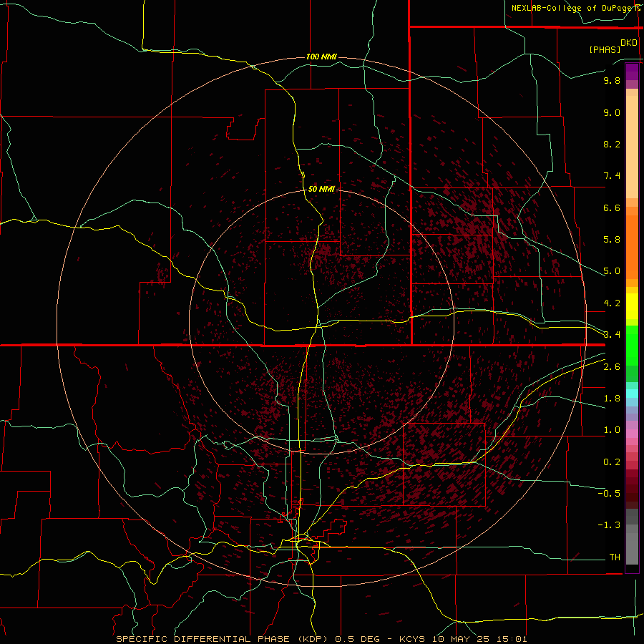
Task: Click the TH threshold label
Action: [615, 557]
